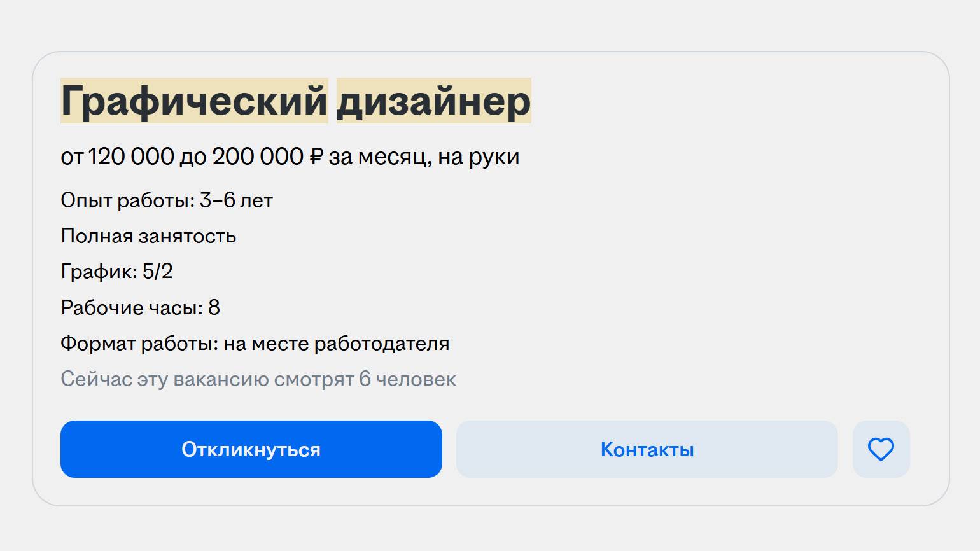Select the 'Опыт работы' label

click(x=127, y=200)
